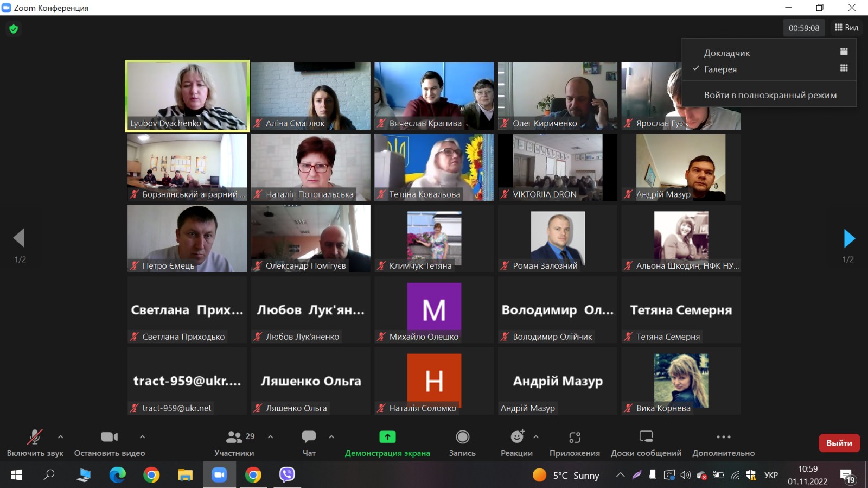Select Аліна Смаглюк video tile
Viewport: 868px width, 488px height.
[311, 96]
